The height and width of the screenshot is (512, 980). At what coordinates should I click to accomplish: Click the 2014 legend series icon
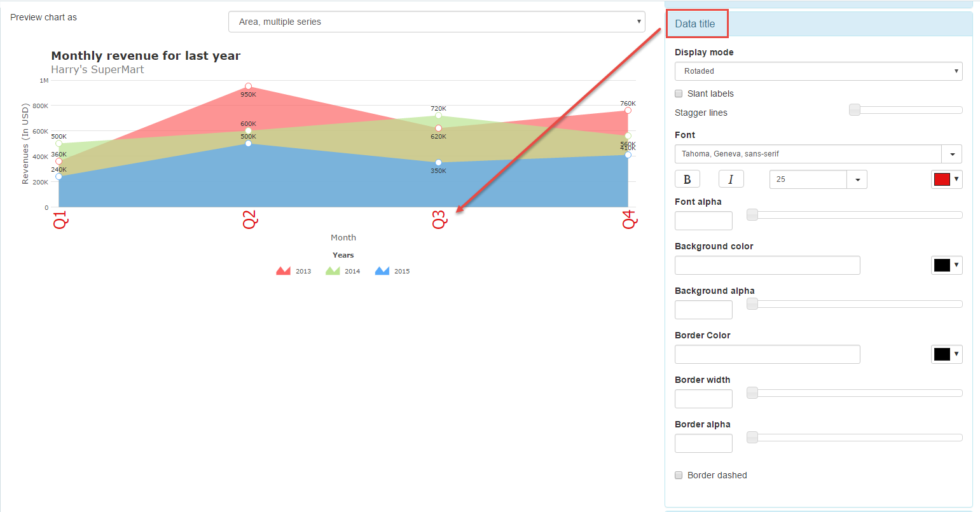coord(333,271)
